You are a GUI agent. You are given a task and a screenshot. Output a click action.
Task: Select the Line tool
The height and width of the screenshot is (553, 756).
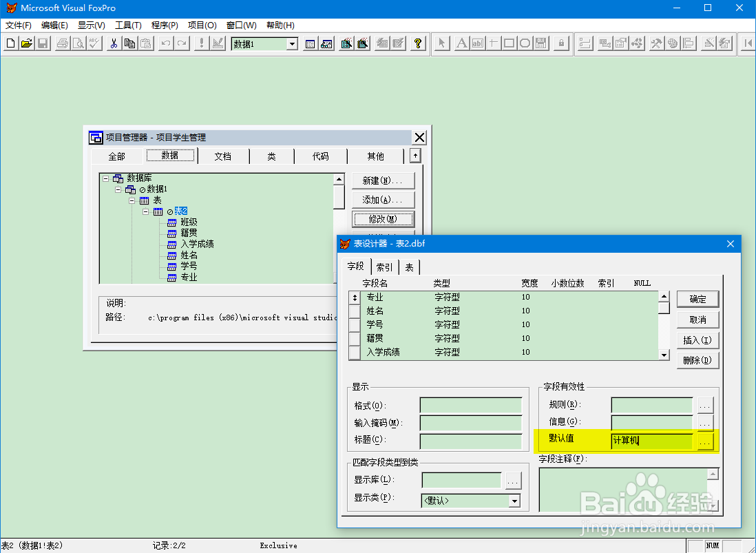[x=493, y=43]
